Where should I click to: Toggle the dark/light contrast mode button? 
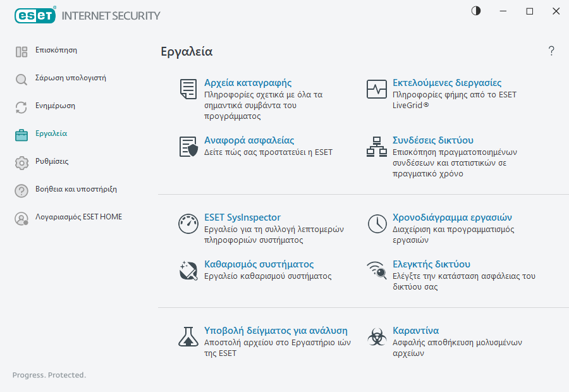click(x=476, y=11)
